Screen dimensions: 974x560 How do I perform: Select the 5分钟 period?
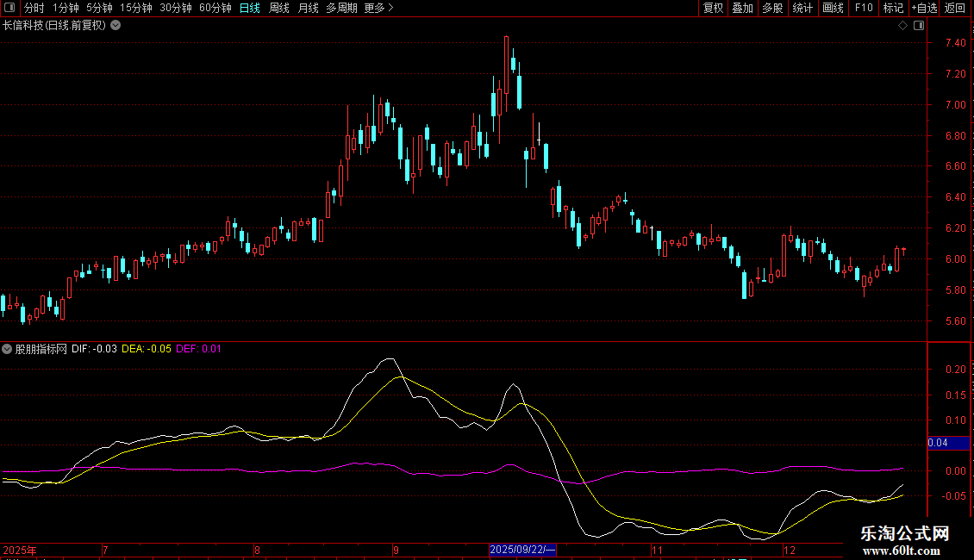[x=99, y=8]
